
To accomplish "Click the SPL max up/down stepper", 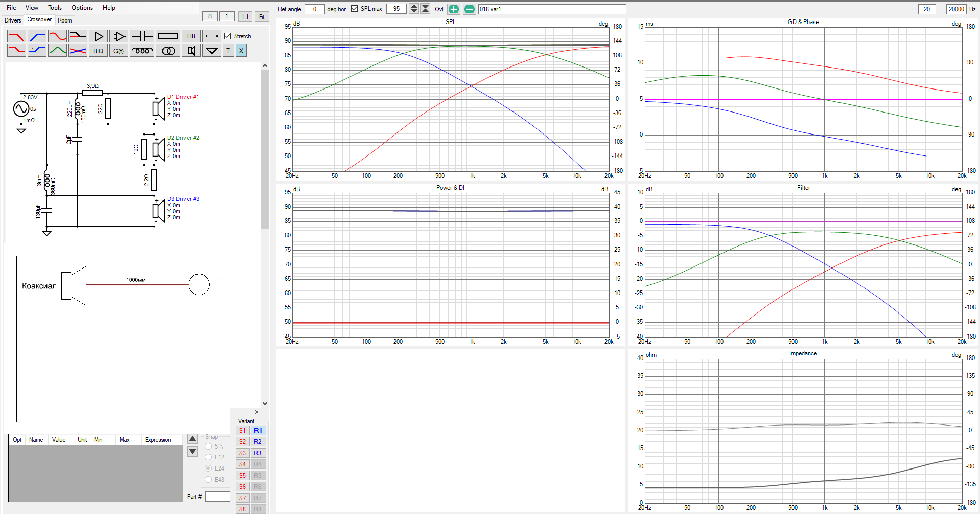I will 414,9.
